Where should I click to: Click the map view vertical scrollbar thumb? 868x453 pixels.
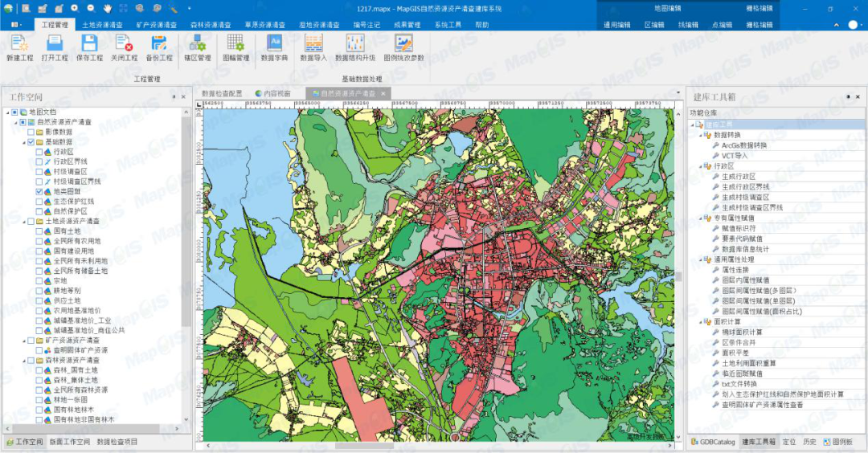pos(678,276)
